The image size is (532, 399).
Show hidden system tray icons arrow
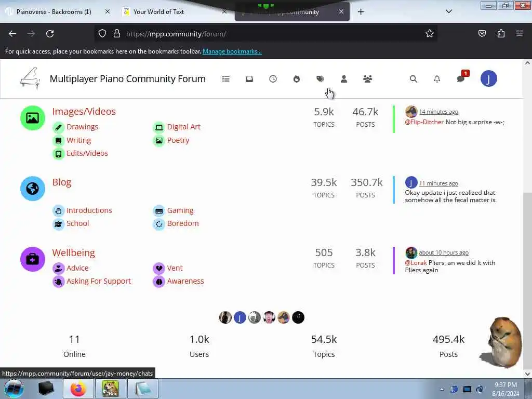click(442, 389)
